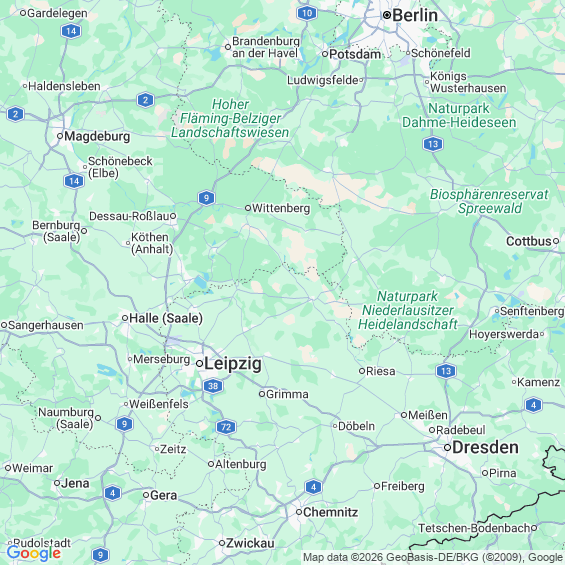Click the Wittenberg town label
Viewport: 565px width, 565px height.
pos(281,208)
